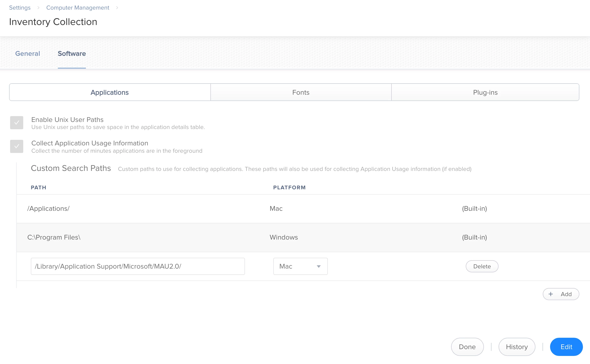Viewport: 590px width, 364px height.
Task: Click the blue Edit button
Action: (566, 347)
